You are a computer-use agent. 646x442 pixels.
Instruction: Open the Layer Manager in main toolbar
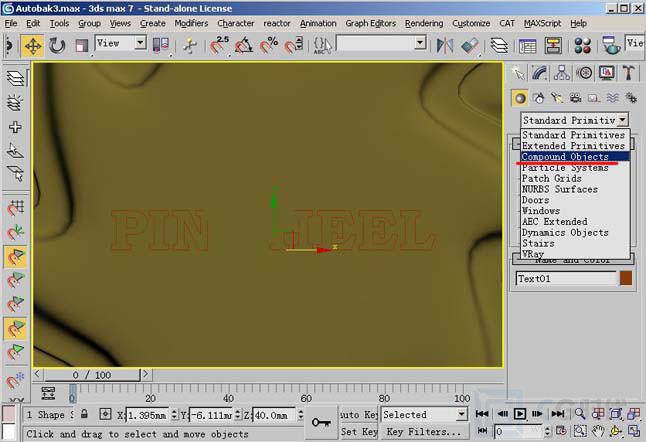[499, 45]
